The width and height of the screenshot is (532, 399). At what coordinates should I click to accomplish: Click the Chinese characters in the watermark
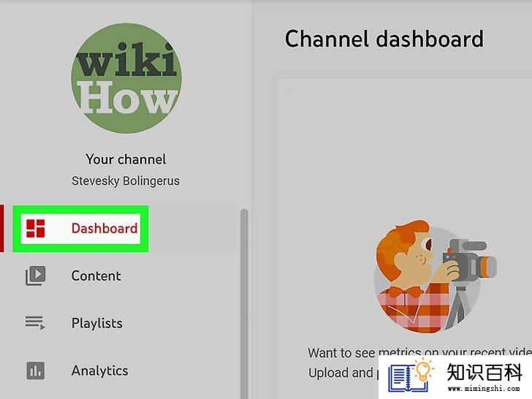coord(484,372)
